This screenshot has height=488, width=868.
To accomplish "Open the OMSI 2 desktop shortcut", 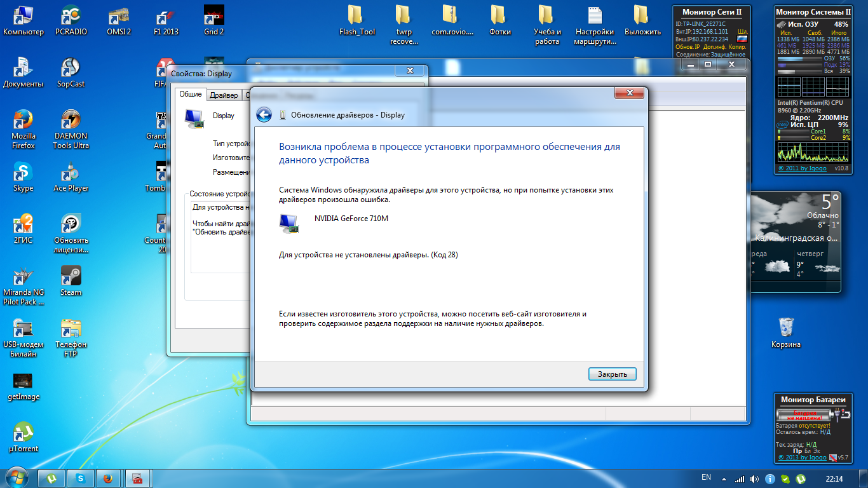I will [x=119, y=20].
